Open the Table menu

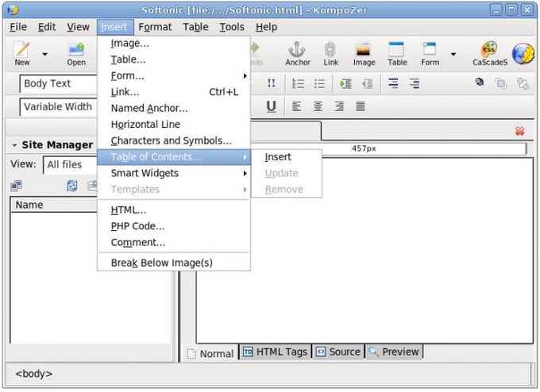pos(195,27)
